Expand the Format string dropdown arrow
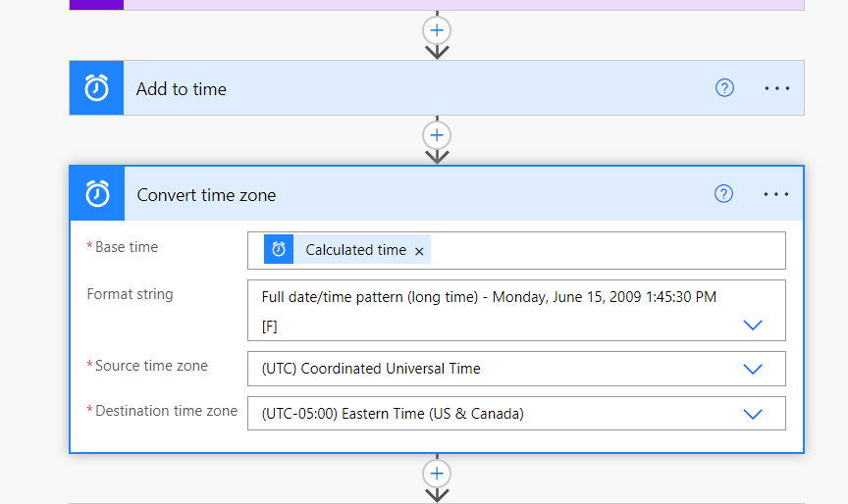This screenshot has height=504, width=848. (x=753, y=325)
